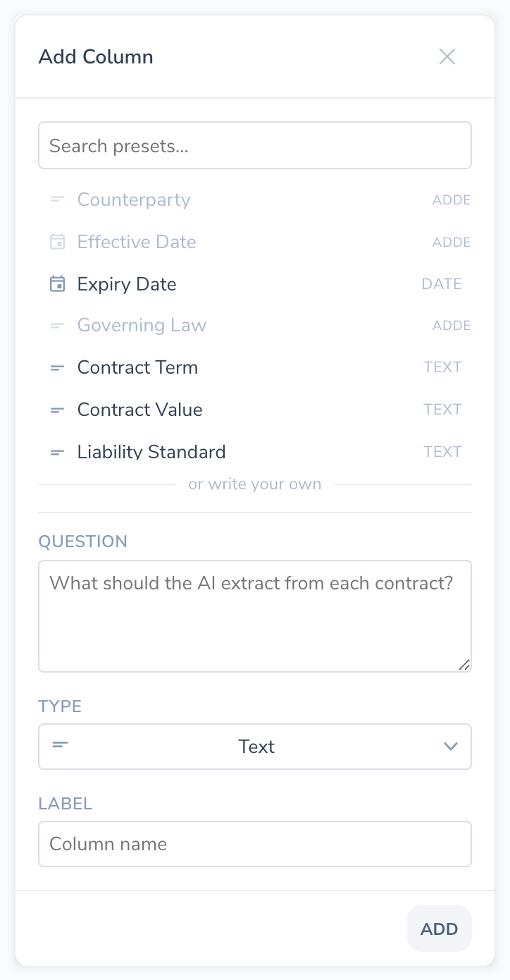Viewport: 510px width, 980px height.
Task: Click the text icon beside Counterparty
Action: (57, 200)
